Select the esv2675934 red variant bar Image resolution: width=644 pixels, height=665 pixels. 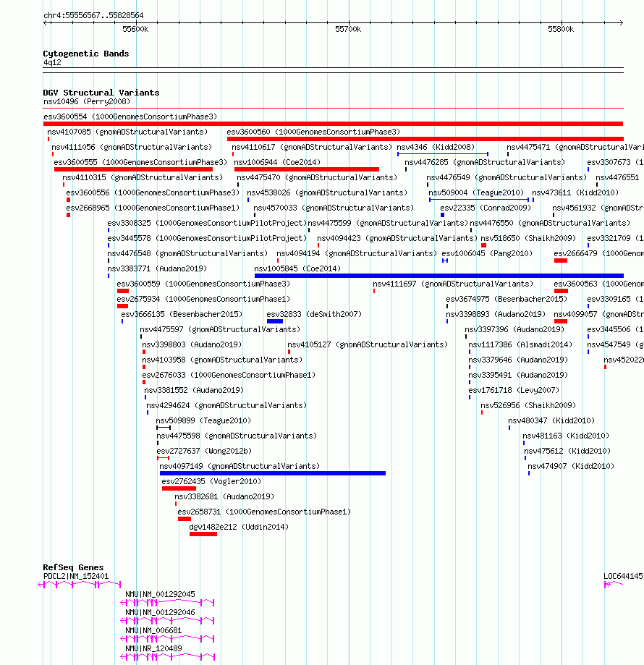[122, 306]
